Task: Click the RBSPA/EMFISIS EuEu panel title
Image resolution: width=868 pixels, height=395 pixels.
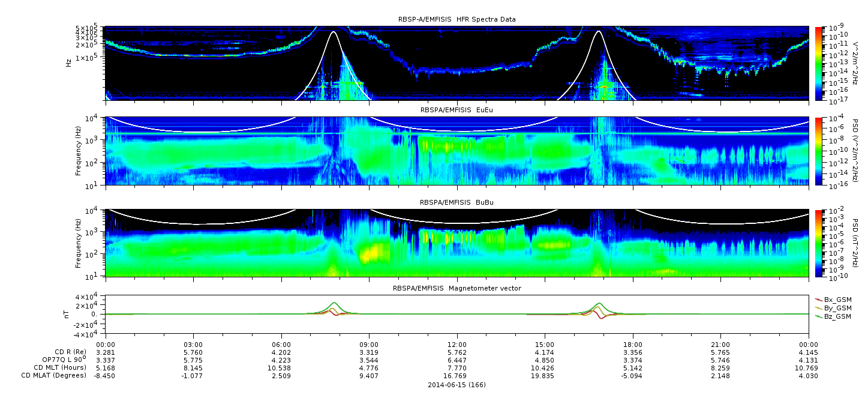Action: coord(456,110)
